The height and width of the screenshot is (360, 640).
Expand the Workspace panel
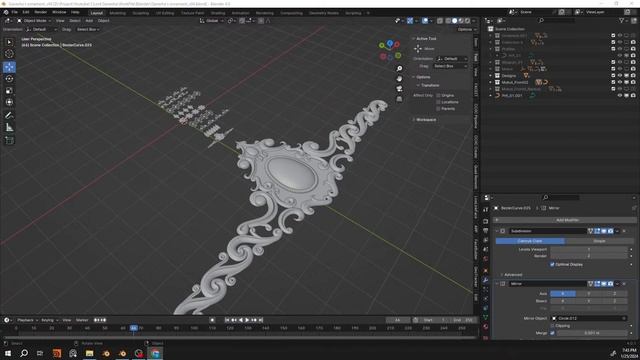(413, 120)
